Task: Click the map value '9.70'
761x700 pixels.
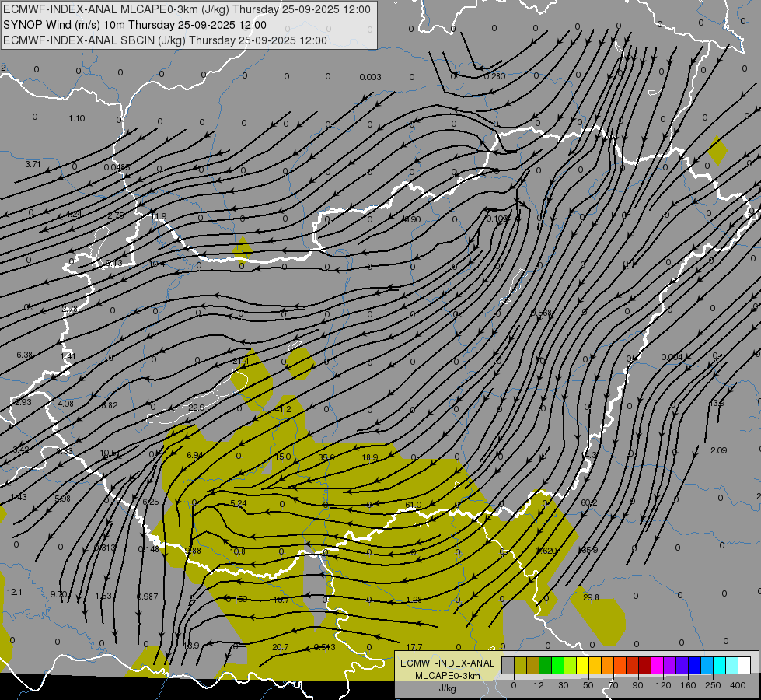Action: [x=58, y=594]
